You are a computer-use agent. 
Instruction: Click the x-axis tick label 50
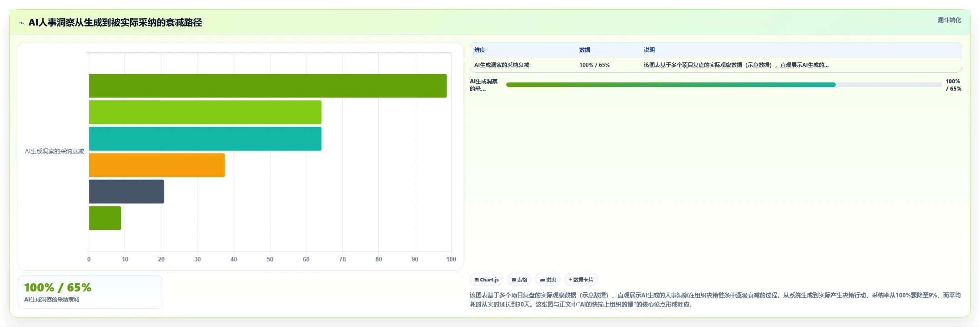tap(270, 259)
